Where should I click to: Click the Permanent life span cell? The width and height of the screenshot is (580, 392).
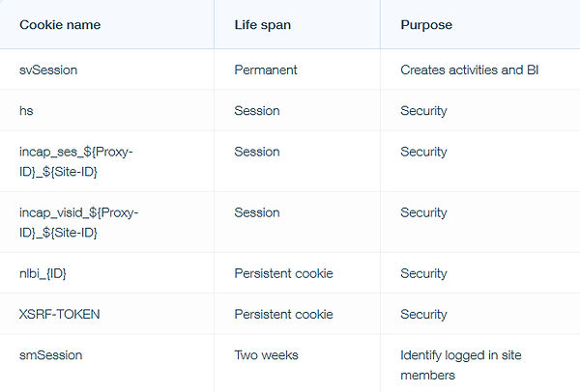point(266,70)
